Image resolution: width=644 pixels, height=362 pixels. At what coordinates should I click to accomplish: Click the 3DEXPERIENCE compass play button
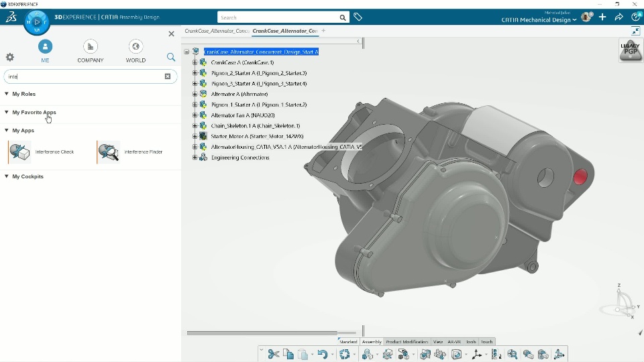[36, 21]
